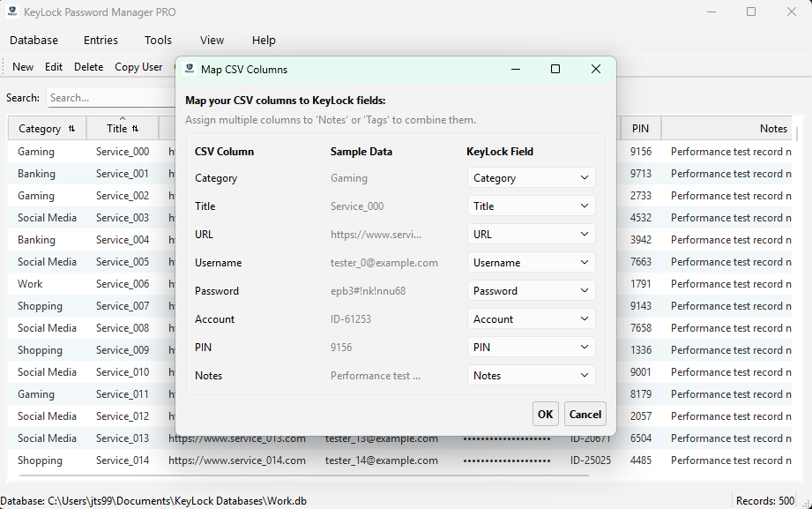Open the Title KeyLock Field dropdown
Image resolution: width=812 pixels, height=509 pixels.
(531, 206)
